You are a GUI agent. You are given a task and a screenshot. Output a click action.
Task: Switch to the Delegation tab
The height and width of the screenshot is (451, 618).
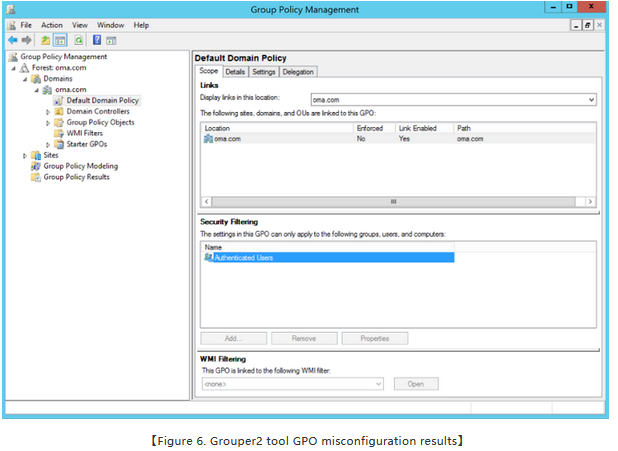[x=298, y=72]
